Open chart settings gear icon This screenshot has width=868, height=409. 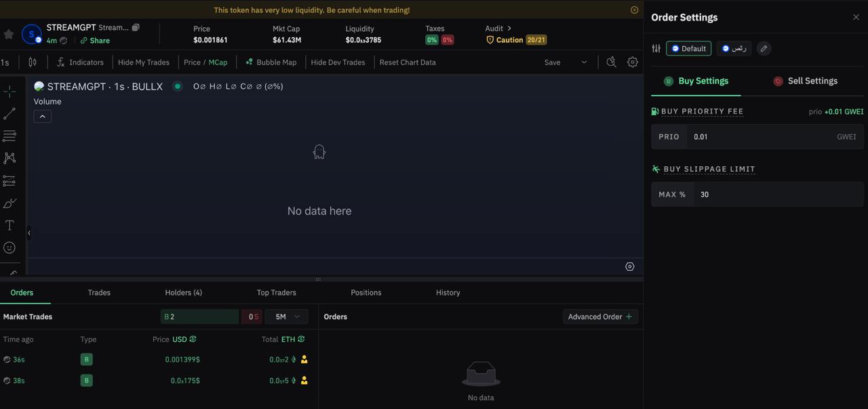click(x=632, y=62)
